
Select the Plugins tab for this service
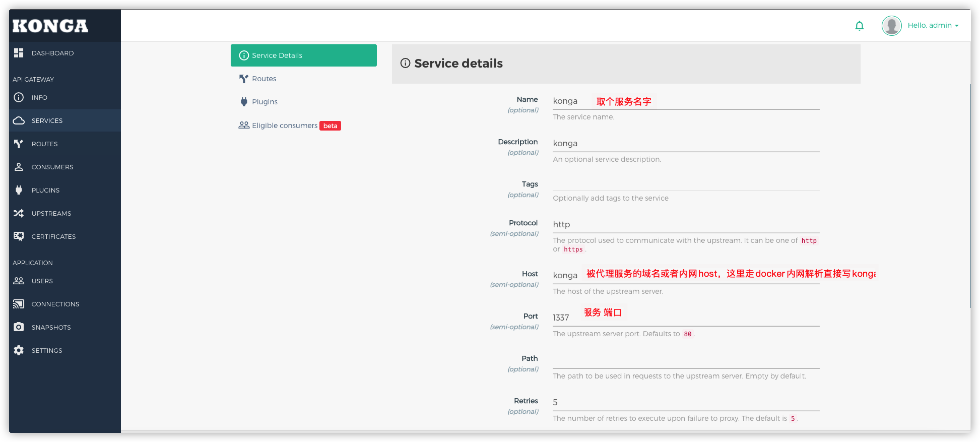[x=265, y=102]
